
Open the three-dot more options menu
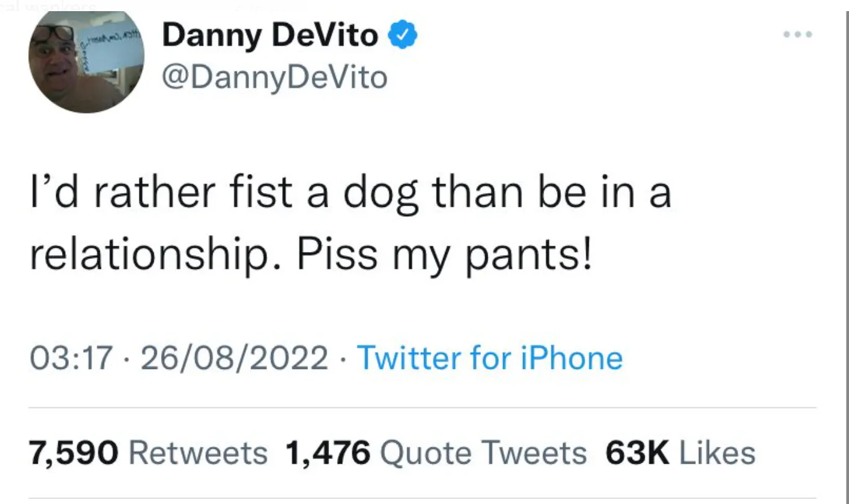pos(797,35)
